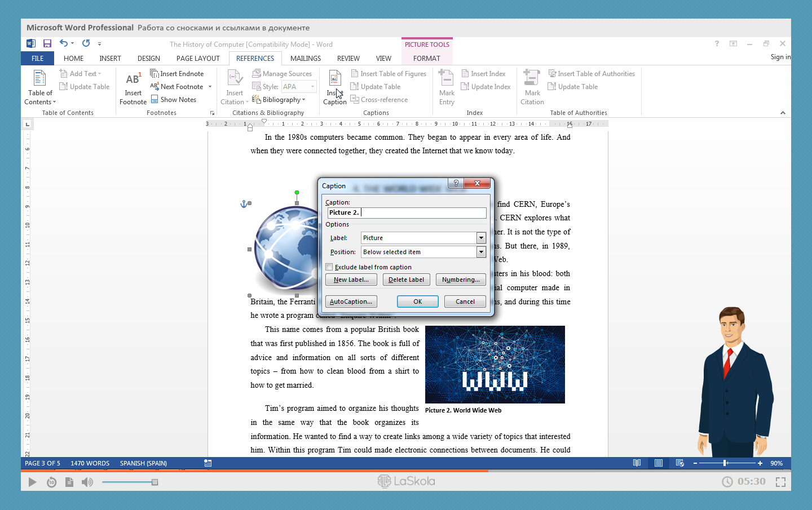This screenshot has height=510, width=812.
Task: Click the Numbering button in dialog
Action: (460, 280)
